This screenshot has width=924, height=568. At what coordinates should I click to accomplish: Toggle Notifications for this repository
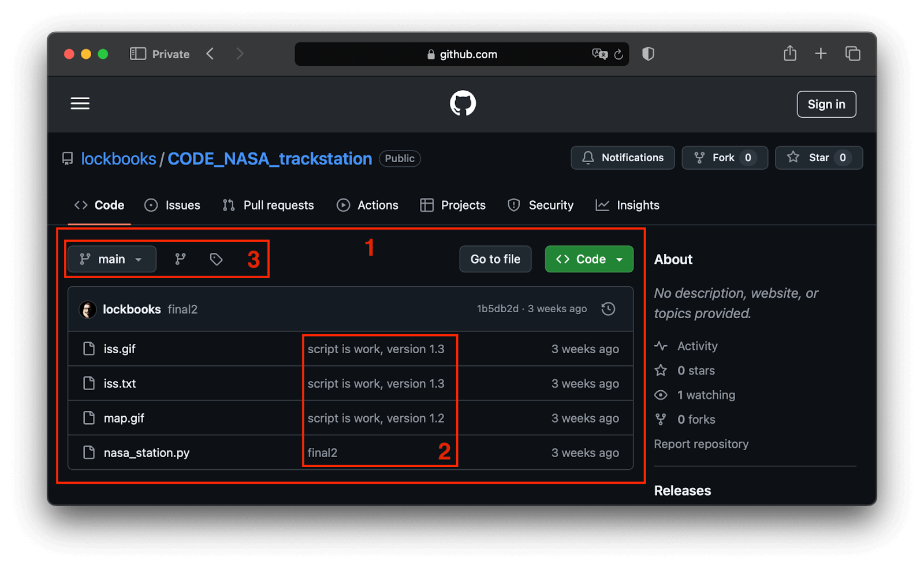click(623, 158)
